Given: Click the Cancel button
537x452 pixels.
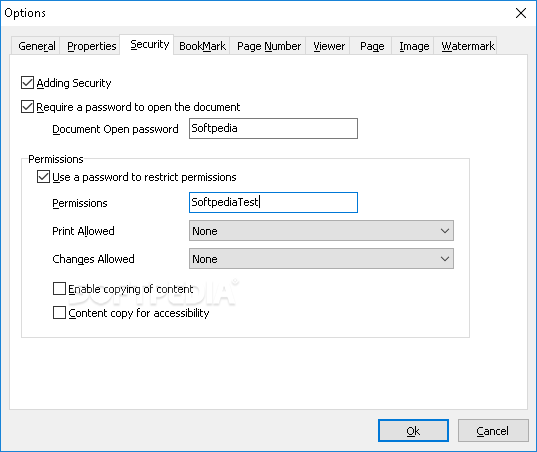Looking at the screenshot, I should (x=493, y=430).
